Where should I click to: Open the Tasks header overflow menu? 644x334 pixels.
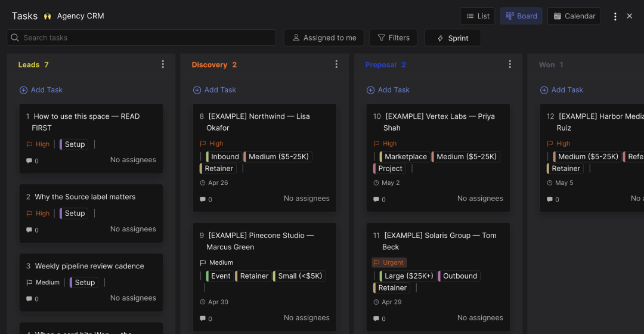615,17
